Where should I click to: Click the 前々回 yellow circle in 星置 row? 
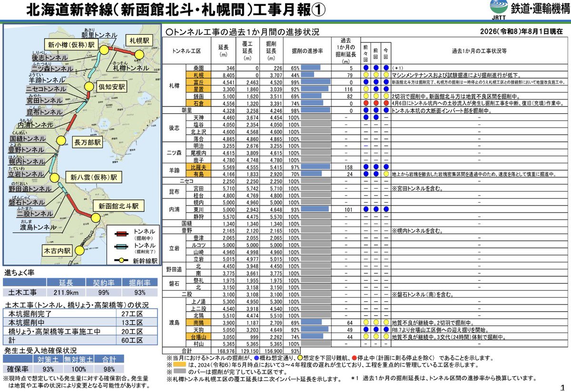[x=365, y=89]
